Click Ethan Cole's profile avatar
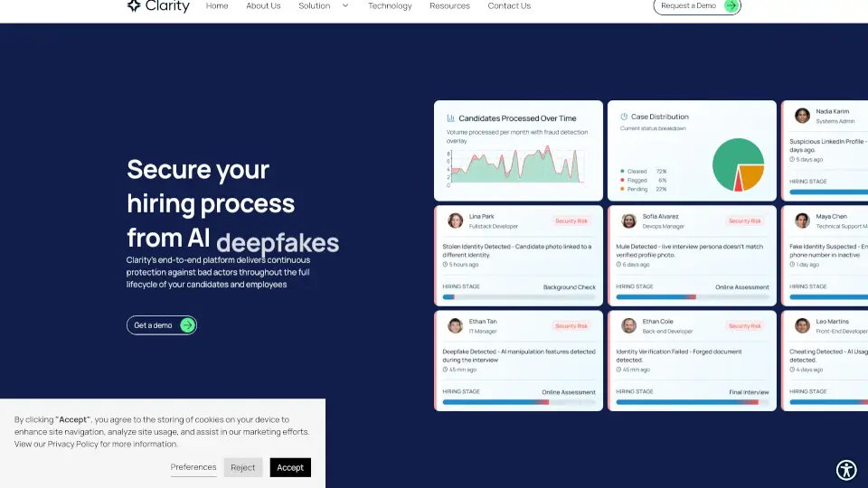Image resolution: width=868 pixels, height=488 pixels. [x=628, y=325]
